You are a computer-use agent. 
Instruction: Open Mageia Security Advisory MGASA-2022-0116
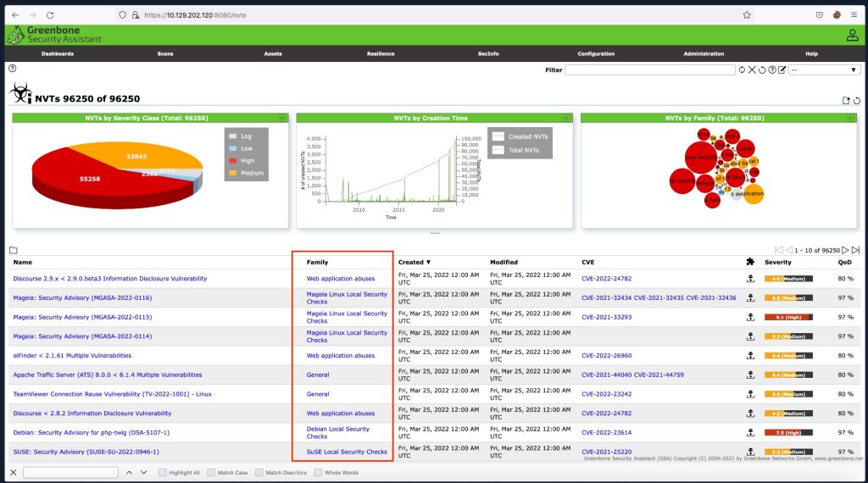(82, 297)
